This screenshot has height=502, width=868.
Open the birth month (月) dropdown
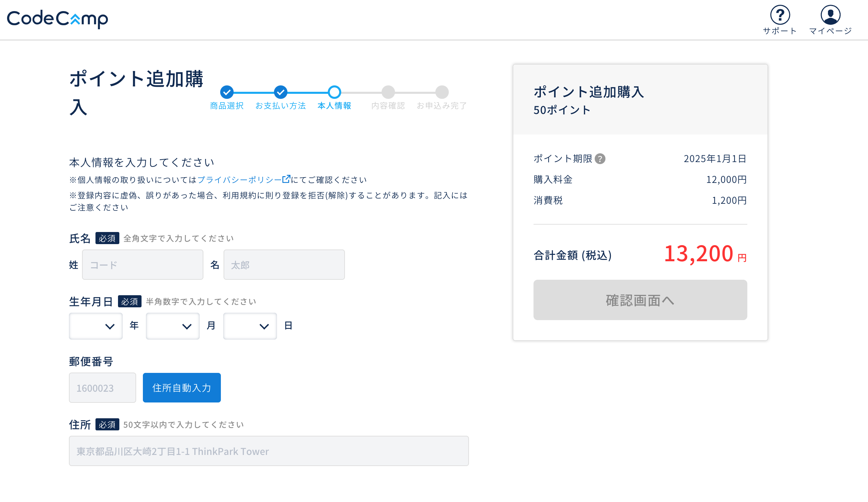(x=172, y=326)
